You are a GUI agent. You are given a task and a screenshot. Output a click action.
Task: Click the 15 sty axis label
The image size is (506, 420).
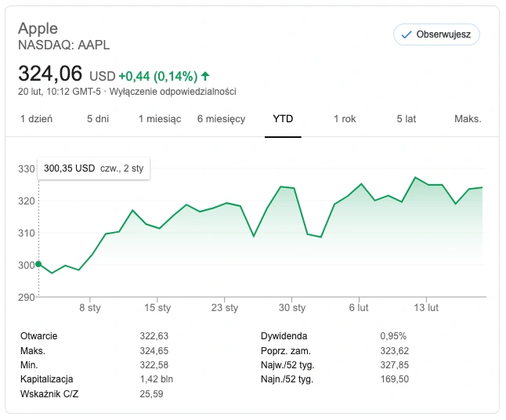coord(157,308)
